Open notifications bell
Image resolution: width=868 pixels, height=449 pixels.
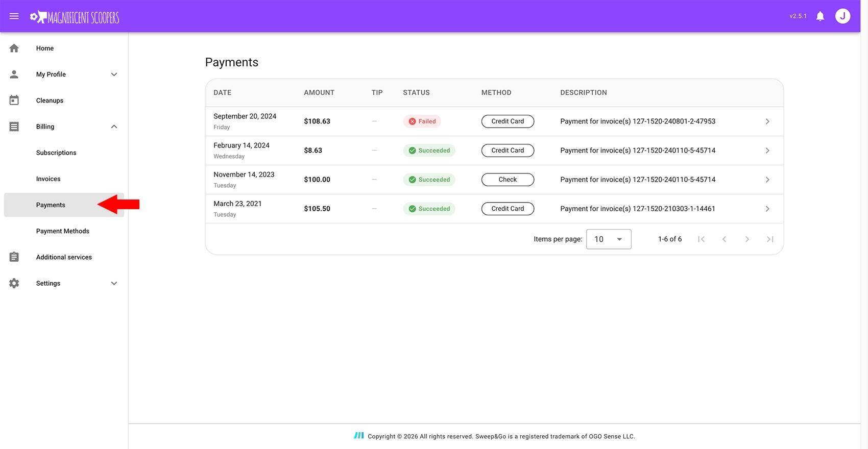point(820,16)
